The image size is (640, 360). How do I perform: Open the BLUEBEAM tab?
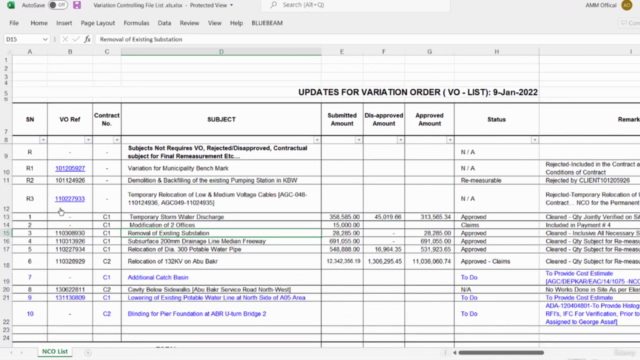point(267,23)
